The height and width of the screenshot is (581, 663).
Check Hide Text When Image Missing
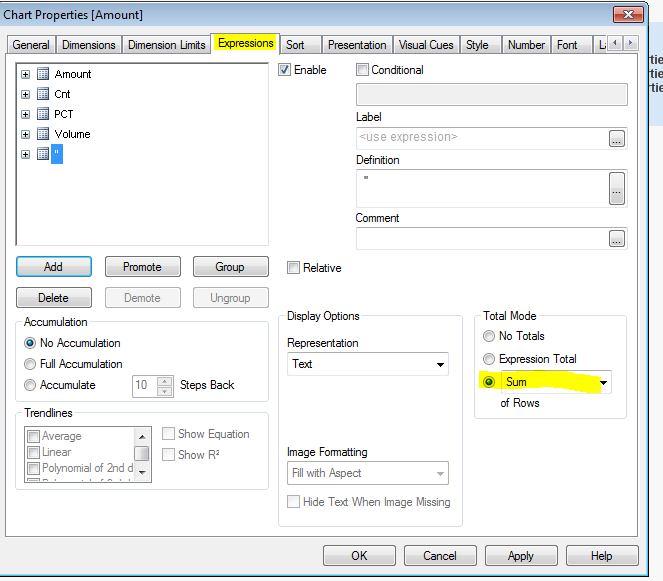point(293,502)
